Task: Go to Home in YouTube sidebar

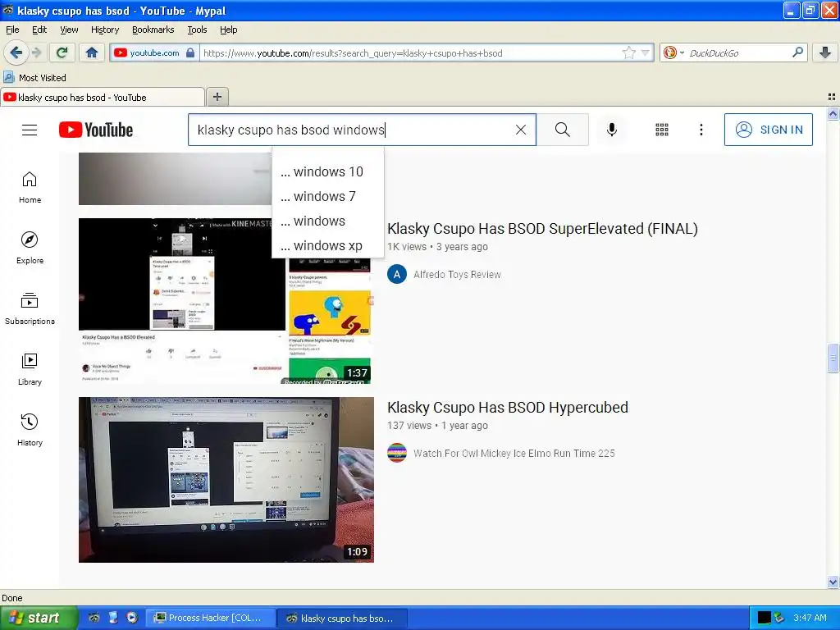Action: pos(30,188)
